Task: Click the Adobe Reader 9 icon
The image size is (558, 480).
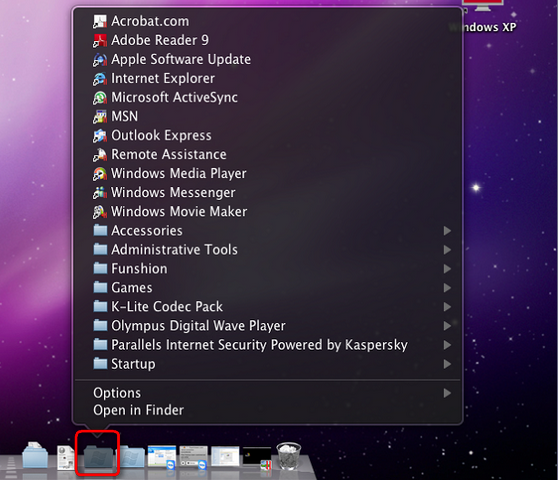Action: point(100,41)
